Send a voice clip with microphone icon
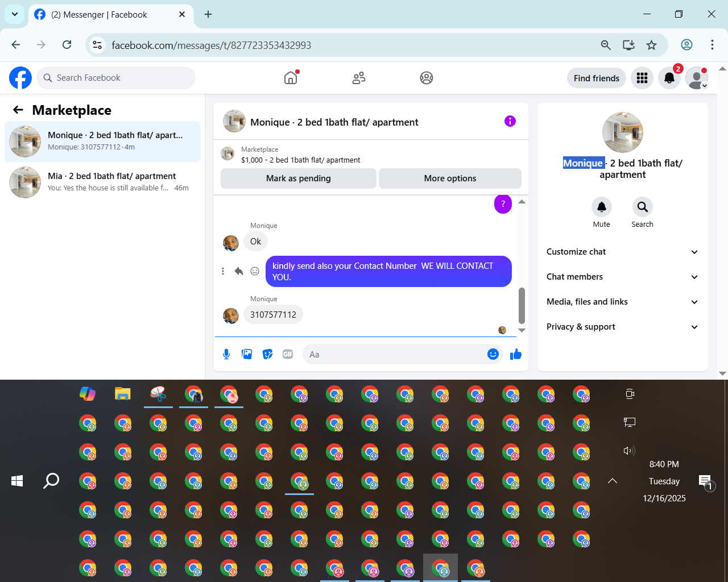 [226, 354]
